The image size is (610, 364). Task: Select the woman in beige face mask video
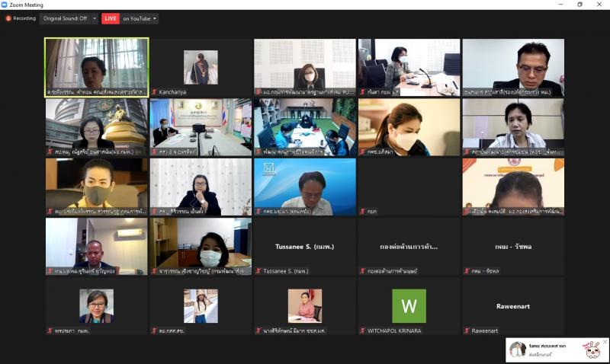tap(409, 127)
